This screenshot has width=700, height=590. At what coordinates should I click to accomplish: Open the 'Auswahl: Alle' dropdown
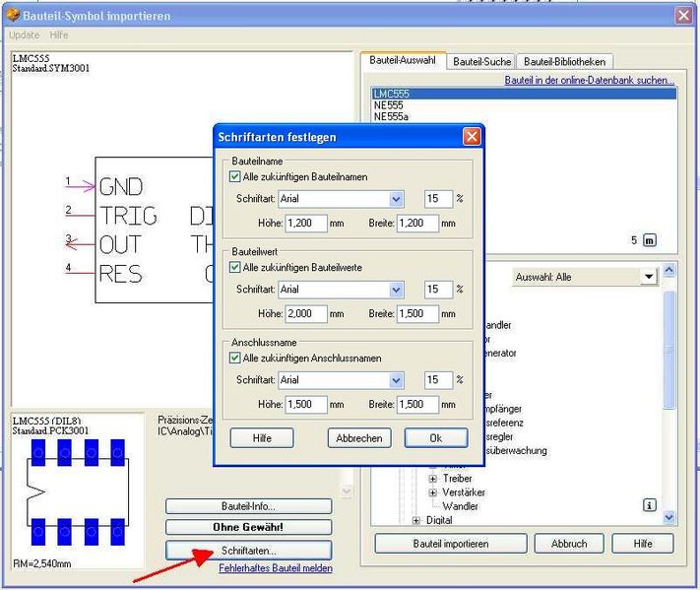coord(648,278)
